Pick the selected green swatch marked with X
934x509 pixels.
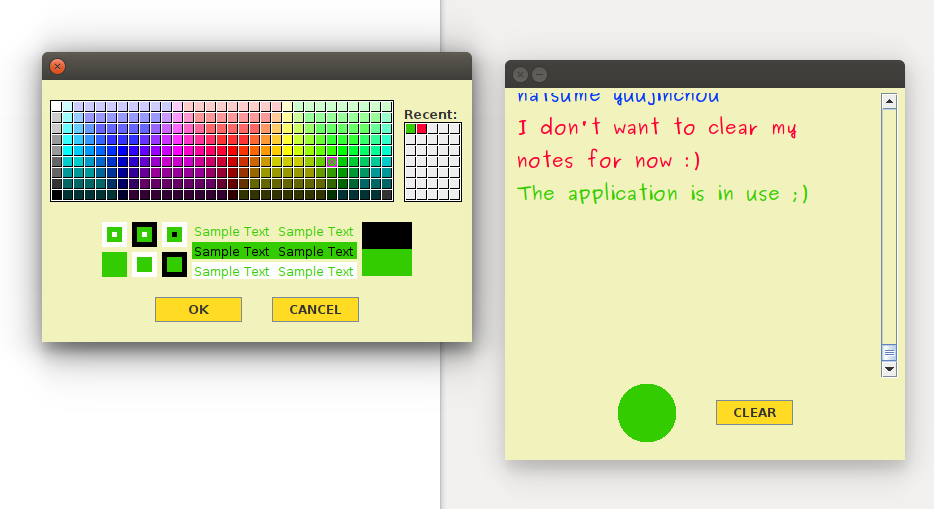pyautogui.click(x=332, y=162)
